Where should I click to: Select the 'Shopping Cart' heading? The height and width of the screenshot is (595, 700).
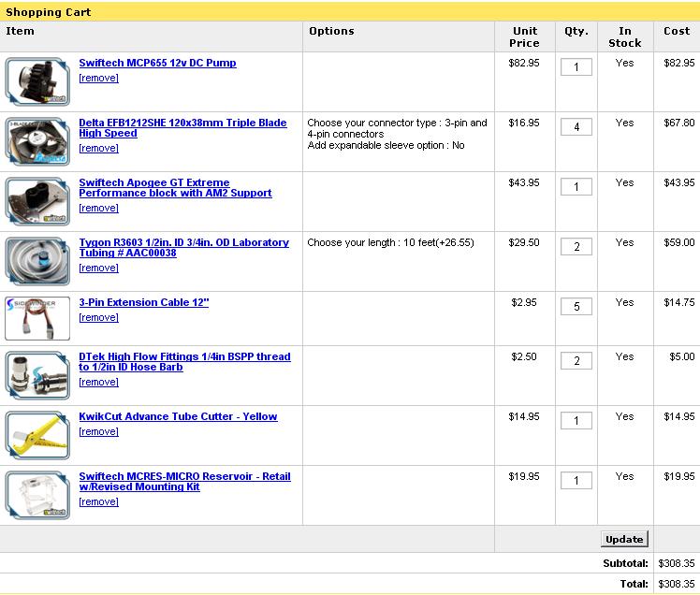(x=49, y=12)
